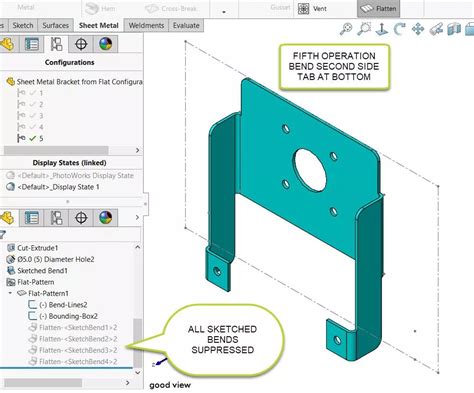Select Flat-Pattern1 feature
Screen dimensions: 474x393
[x=43, y=293]
